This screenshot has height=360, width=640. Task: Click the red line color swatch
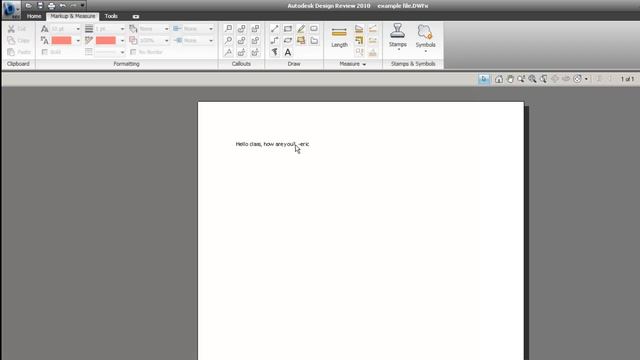click(x=106, y=40)
